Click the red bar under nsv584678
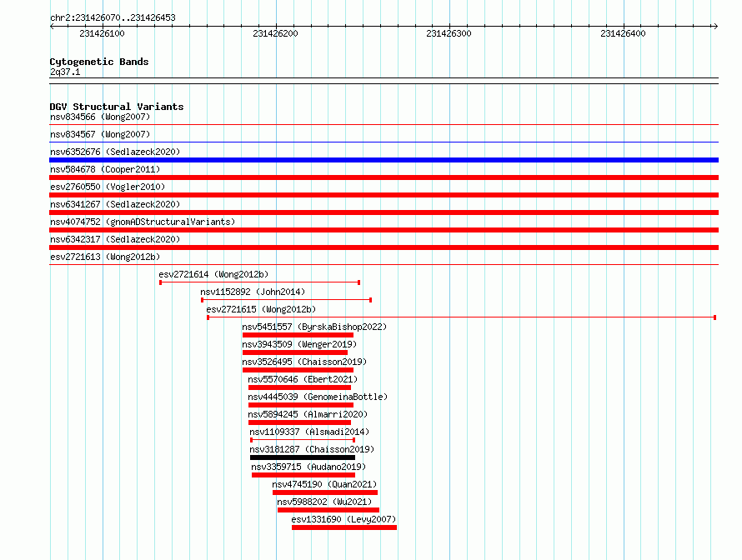 [384, 177]
